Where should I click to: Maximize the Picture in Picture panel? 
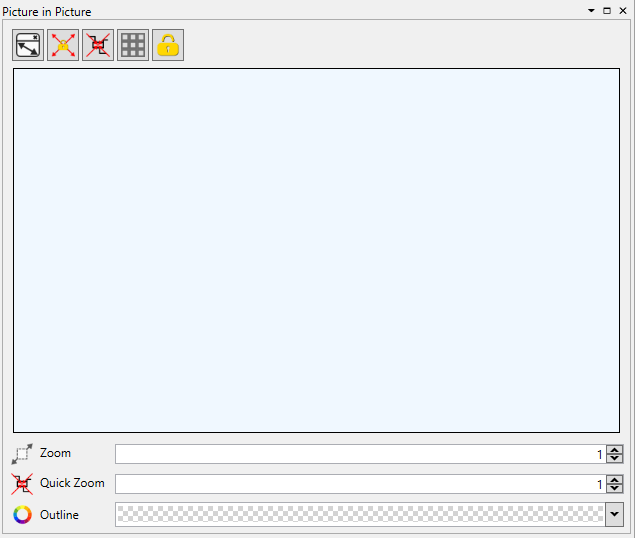(607, 10)
